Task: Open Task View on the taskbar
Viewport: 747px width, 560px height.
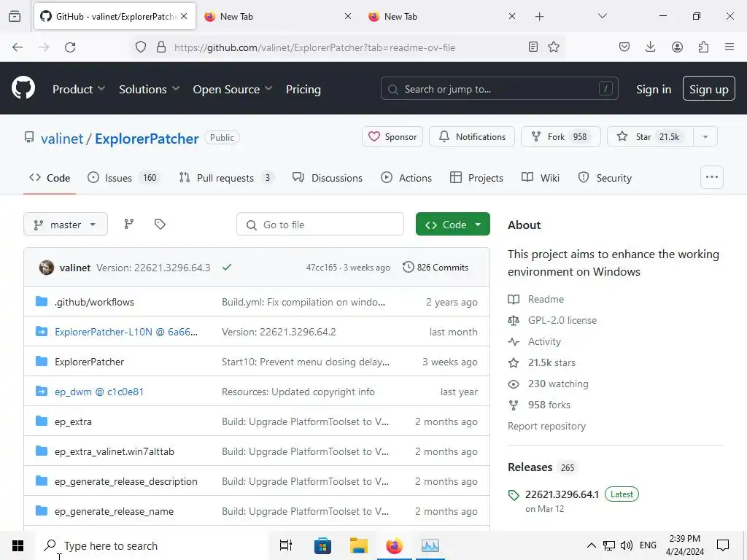Action: [286, 545]
